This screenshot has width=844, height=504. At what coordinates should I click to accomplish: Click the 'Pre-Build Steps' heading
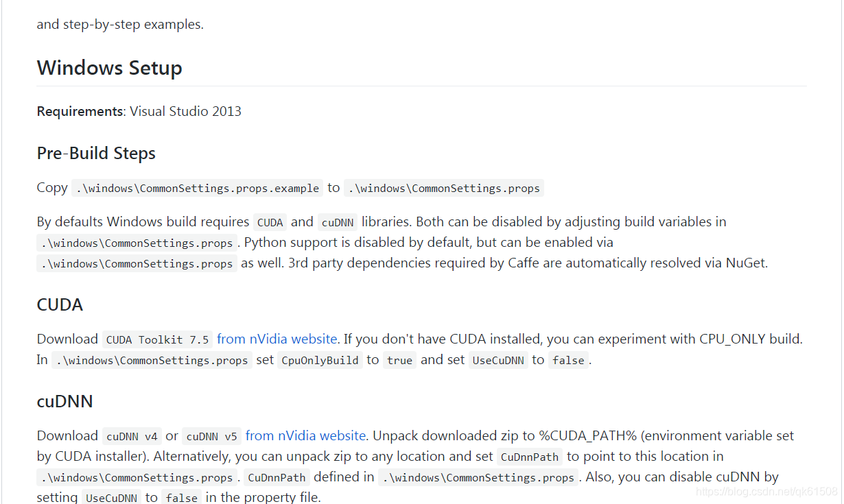click(95, 153)
